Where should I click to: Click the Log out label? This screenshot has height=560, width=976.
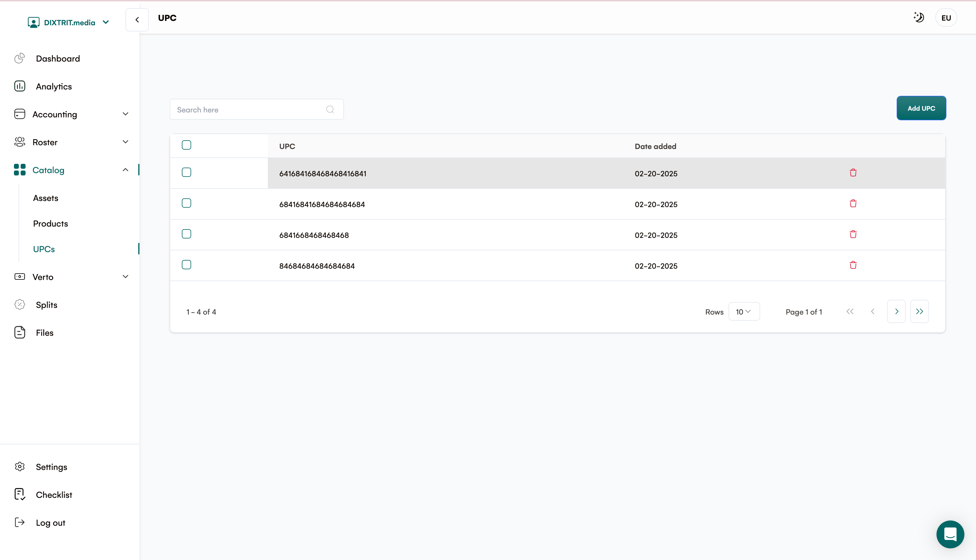pos(51,523)
